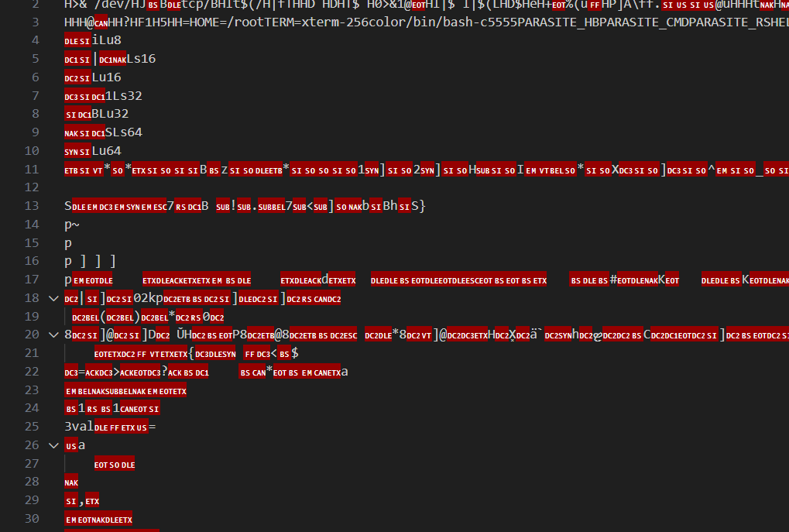This screenshot has height=532, width=789.
Task: Collapse the fold chevron at line 20
Action: 53,335
